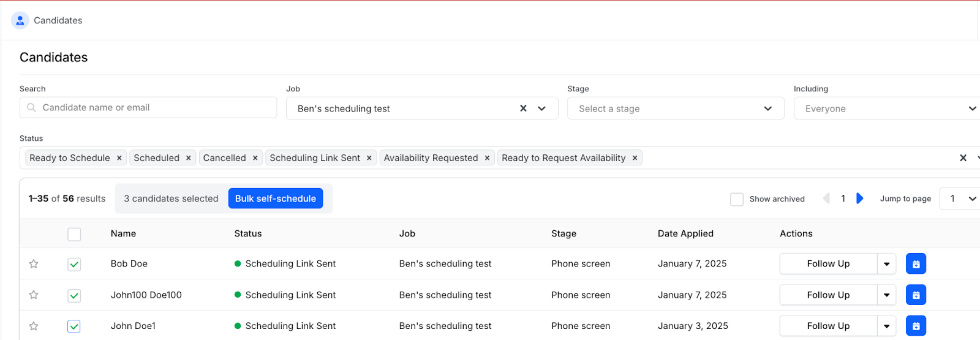Expand Follow Up options for John Doe1

point(887,326)
